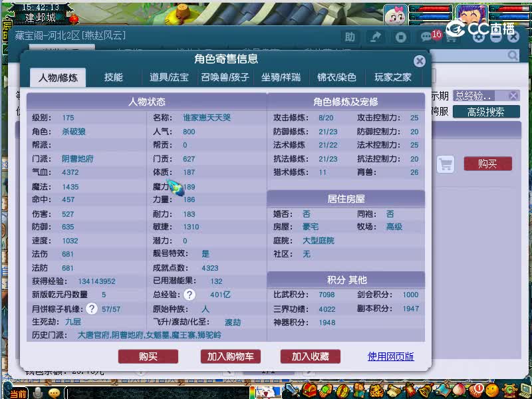Open the 召唤兽/孩子 tab
Screen dimensions: 532x399
pyautogui.click(x=225, y=77)
